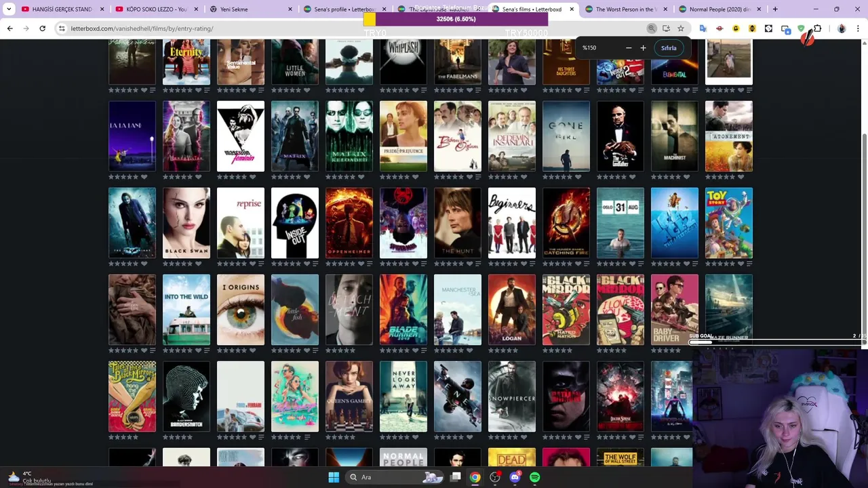
Task: Decrease page zoom with the minus button
Action: pos(628,48)
